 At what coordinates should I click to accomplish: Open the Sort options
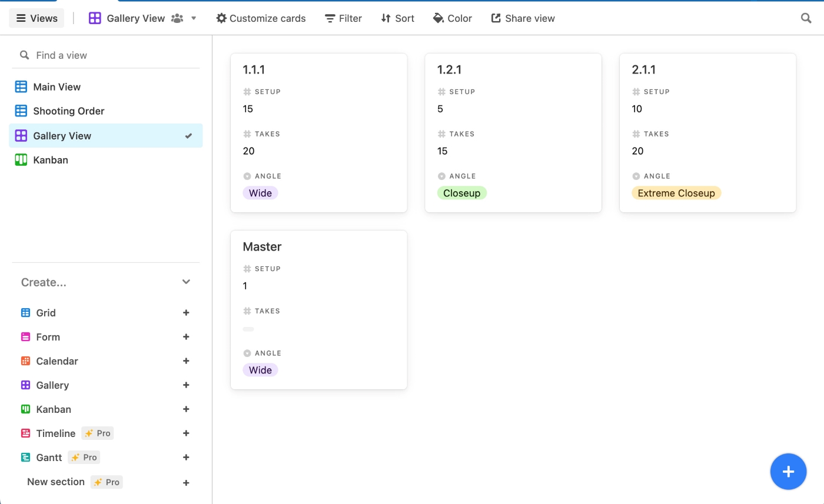pyautogui.click(x=397, y=18)
